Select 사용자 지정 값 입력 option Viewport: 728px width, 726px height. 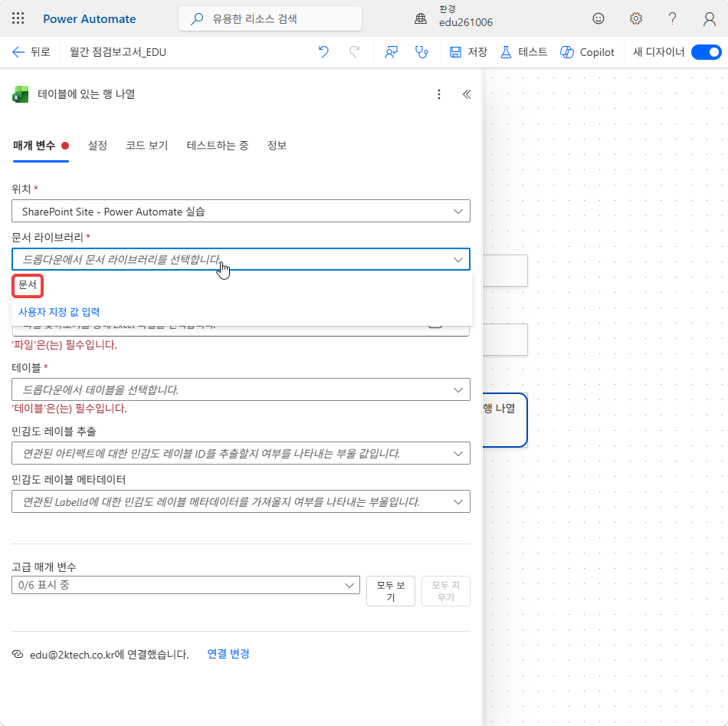pos(59,312)
